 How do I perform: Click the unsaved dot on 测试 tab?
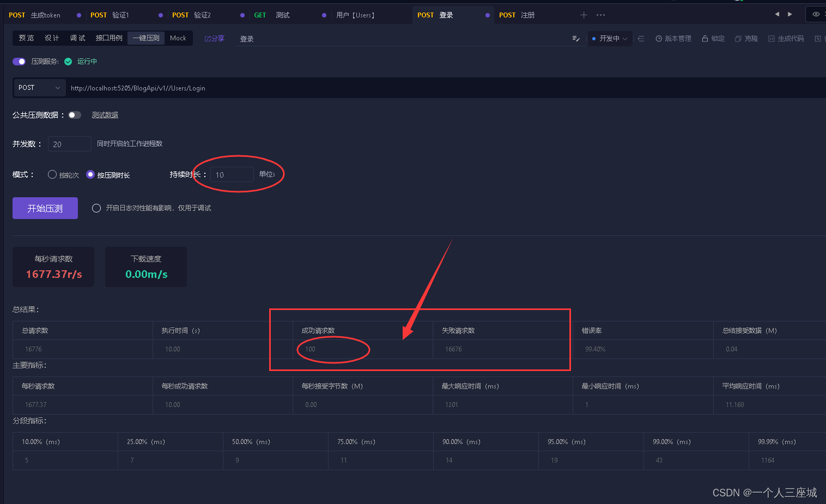coord(324,15)
